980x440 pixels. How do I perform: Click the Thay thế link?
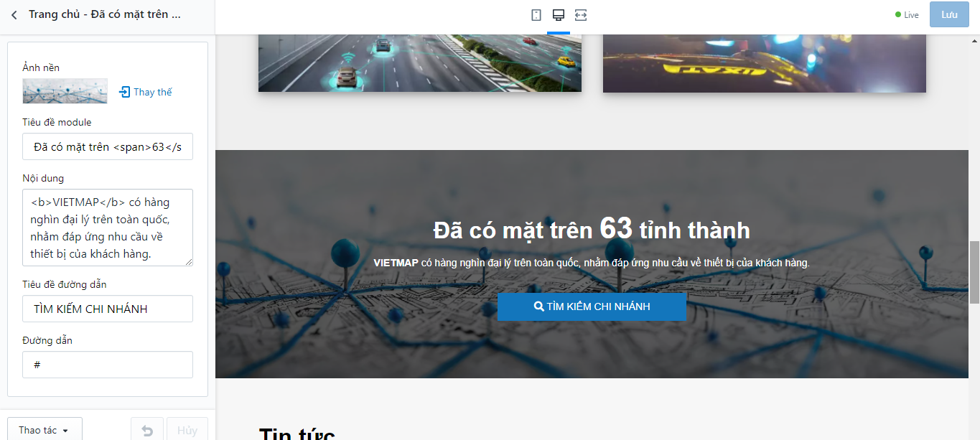[146, 92]
